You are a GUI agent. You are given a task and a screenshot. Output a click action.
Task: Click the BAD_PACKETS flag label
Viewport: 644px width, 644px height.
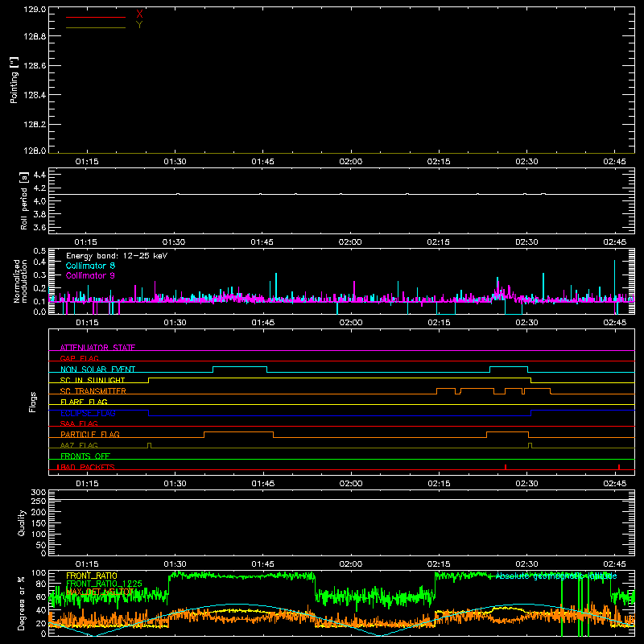pyautogui.click(x=86, y=467)
